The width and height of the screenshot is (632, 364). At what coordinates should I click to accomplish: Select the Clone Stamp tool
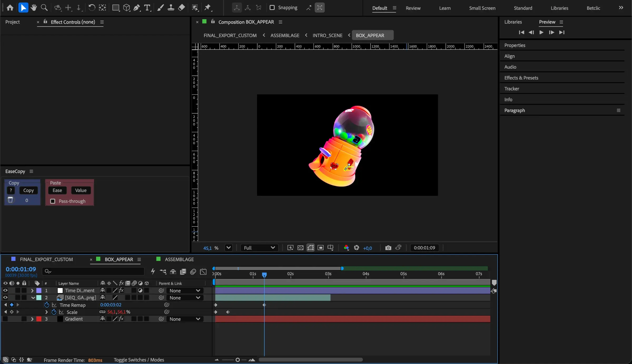tap(171, 8)
